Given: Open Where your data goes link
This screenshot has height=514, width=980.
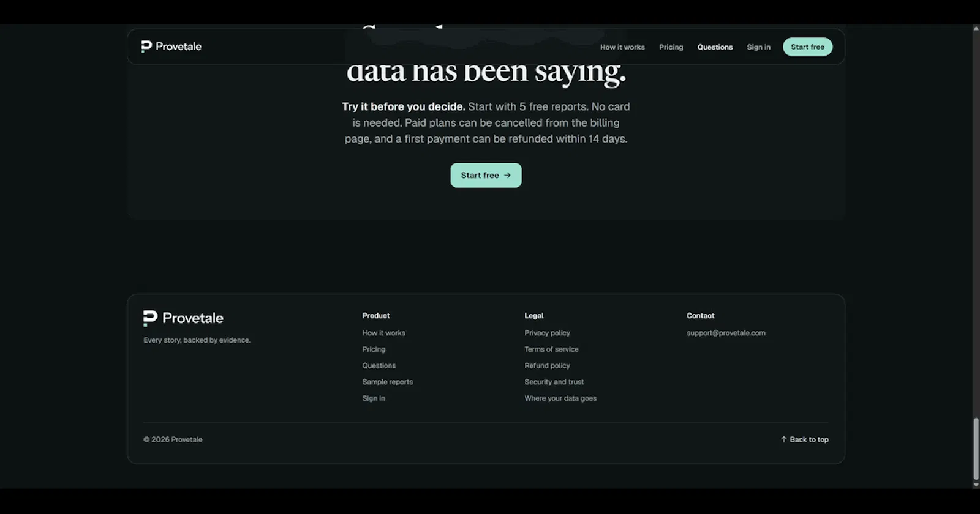Looking at the screenshot, I should point(560,398).
